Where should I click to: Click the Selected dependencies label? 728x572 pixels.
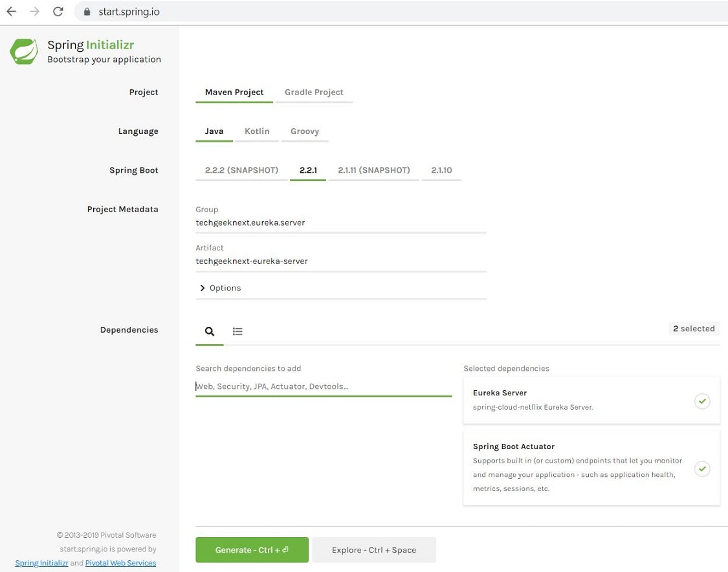click(x=507, y=369)
